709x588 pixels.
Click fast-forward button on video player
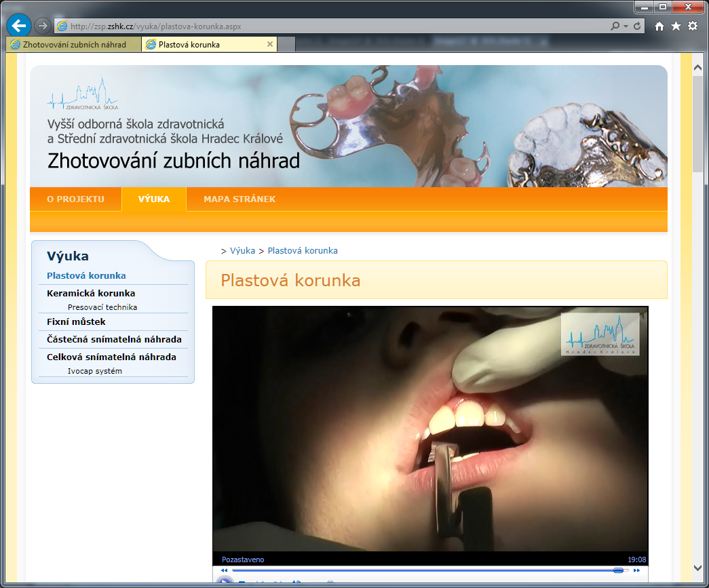[636, 570]
